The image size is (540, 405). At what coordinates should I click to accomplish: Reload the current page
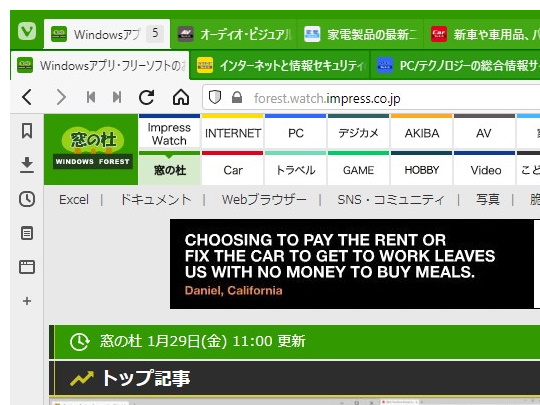[146, 97]
